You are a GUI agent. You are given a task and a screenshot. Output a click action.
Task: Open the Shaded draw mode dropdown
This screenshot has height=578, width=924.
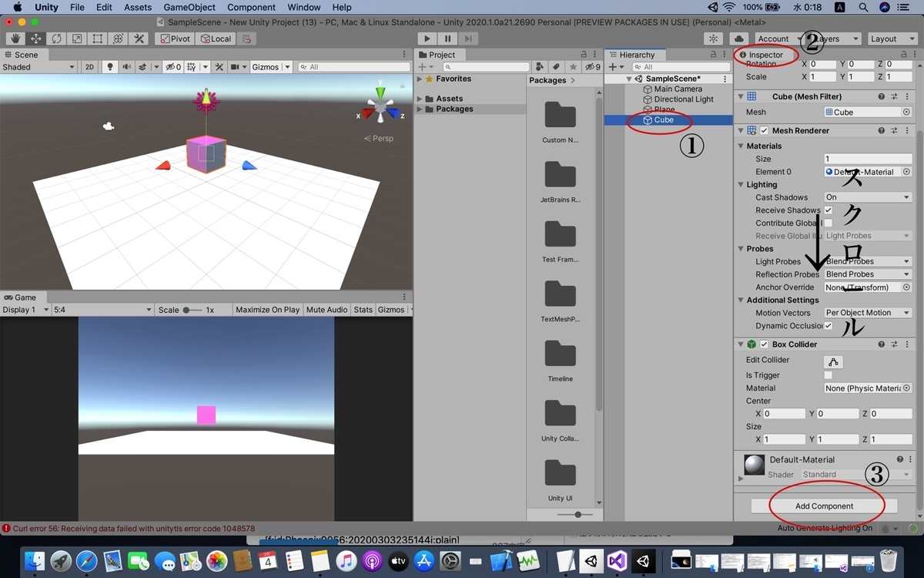pos(38,67)
